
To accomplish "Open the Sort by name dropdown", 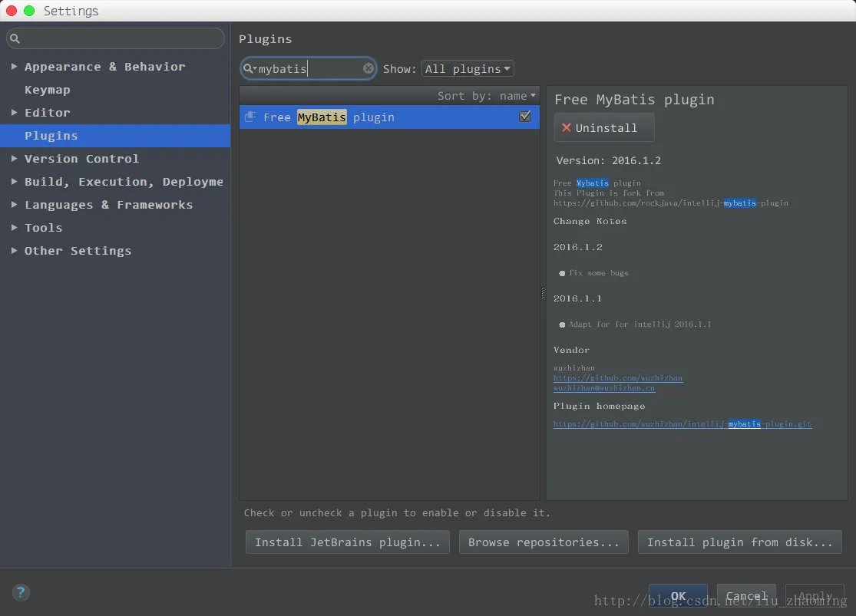I will [487, 96].
